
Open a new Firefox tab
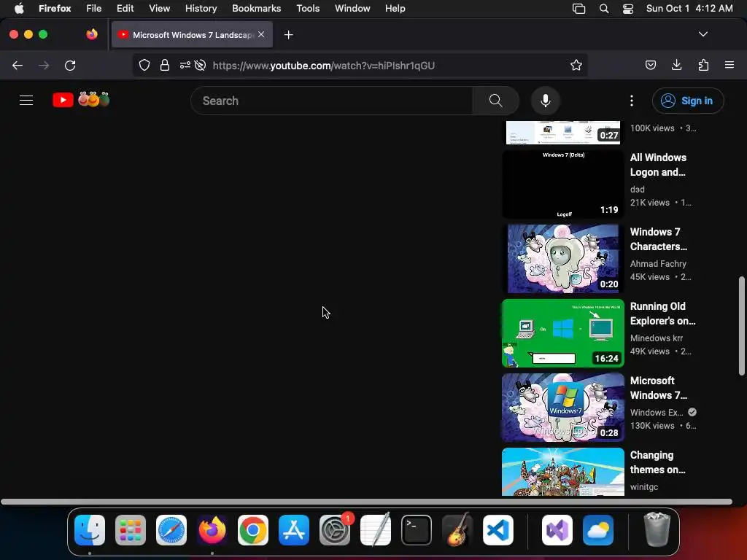pos(288,35)
